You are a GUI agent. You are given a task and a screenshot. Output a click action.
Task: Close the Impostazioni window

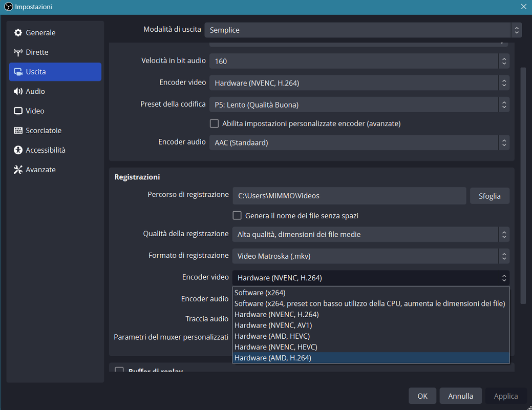click(523, 7)
